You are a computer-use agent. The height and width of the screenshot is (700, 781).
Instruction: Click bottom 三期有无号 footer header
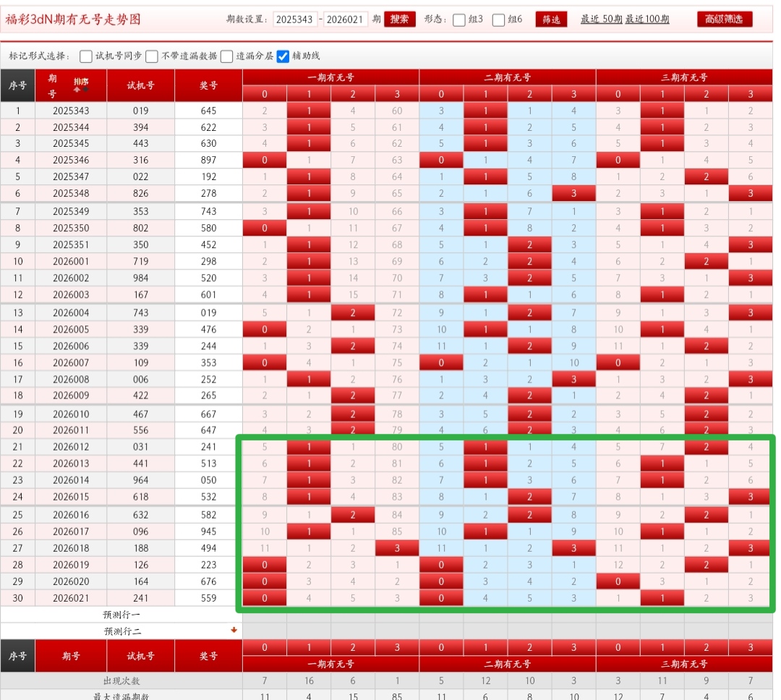(x=684, y=664)
